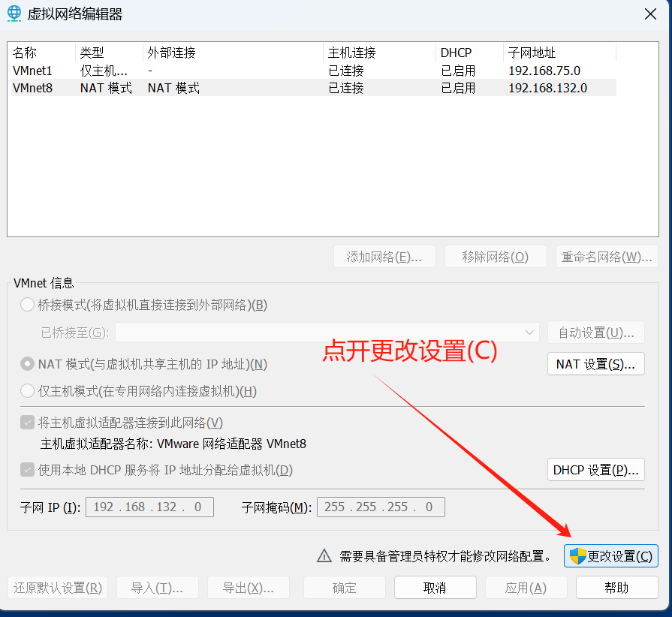672x617 pixels.
Task: Select the 桥接模式 radio button
Action: click(x=27, y=305)
